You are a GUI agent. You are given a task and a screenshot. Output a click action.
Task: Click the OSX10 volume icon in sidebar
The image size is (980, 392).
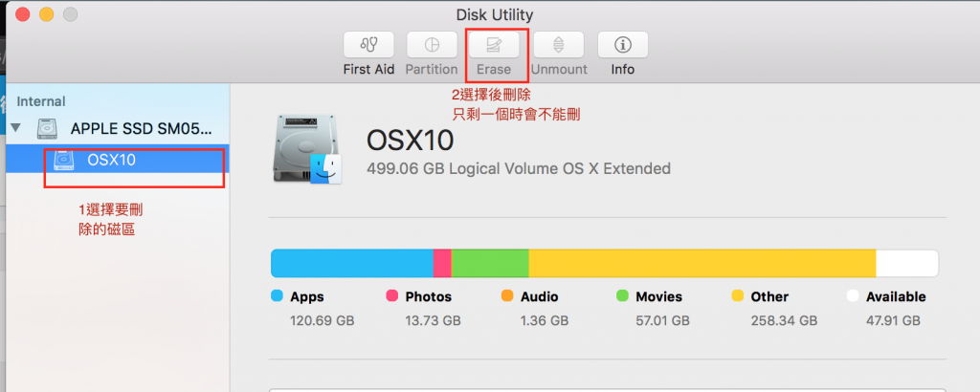[x=64, y=160]
